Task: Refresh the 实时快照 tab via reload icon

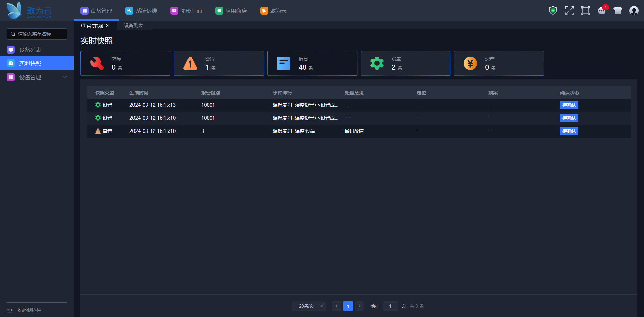Action: [83, 25]
